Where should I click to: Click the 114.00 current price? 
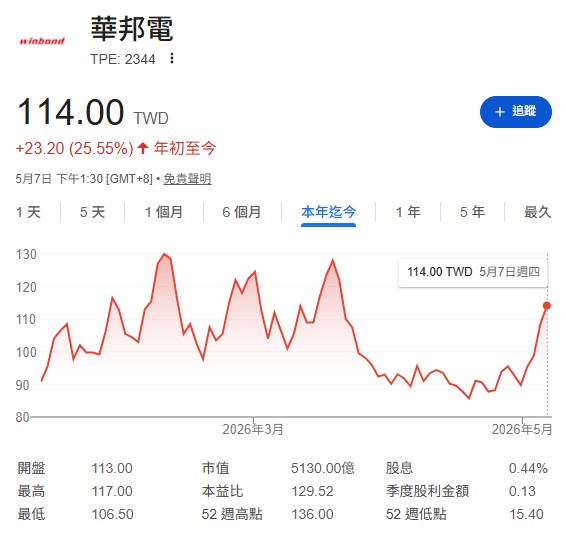pos(71,112)
